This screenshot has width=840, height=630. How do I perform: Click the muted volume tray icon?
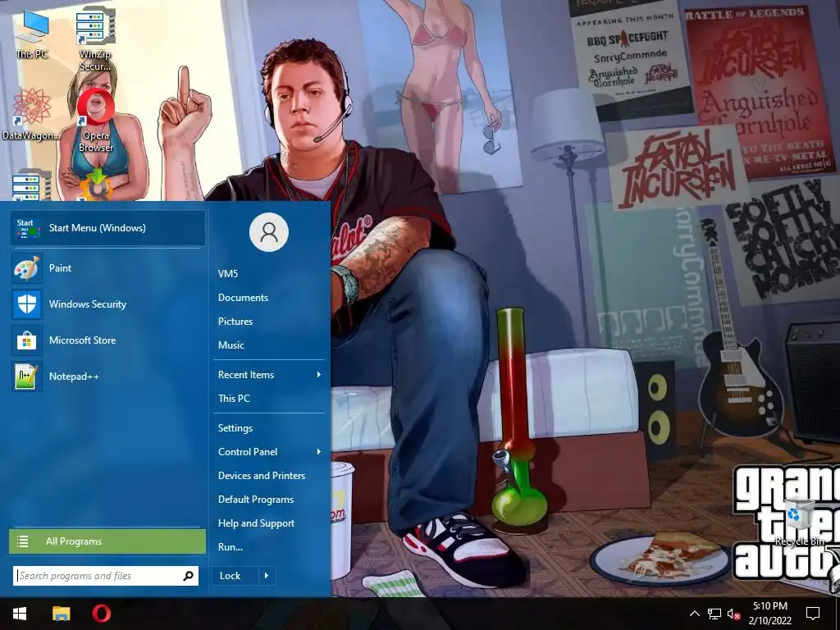734,614
